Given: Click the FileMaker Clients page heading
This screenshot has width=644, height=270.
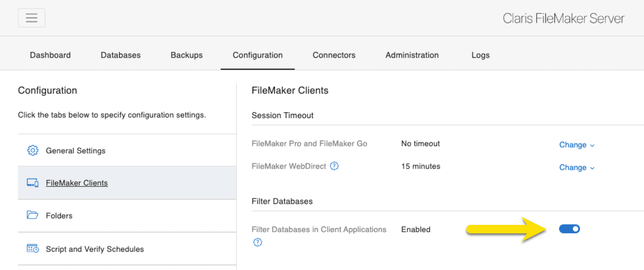Looking at the screenshot, I should [290, 90].
